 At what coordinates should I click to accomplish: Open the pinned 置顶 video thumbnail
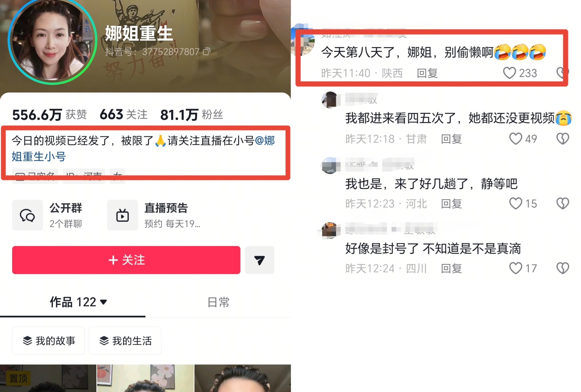tap(48, 378)
